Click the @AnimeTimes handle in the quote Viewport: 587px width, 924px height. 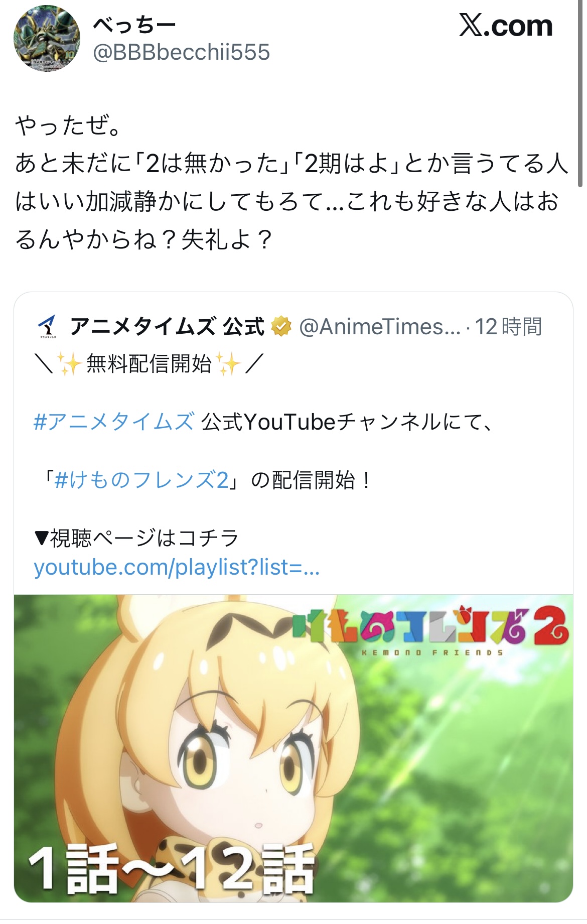click(x=379, y=327)
